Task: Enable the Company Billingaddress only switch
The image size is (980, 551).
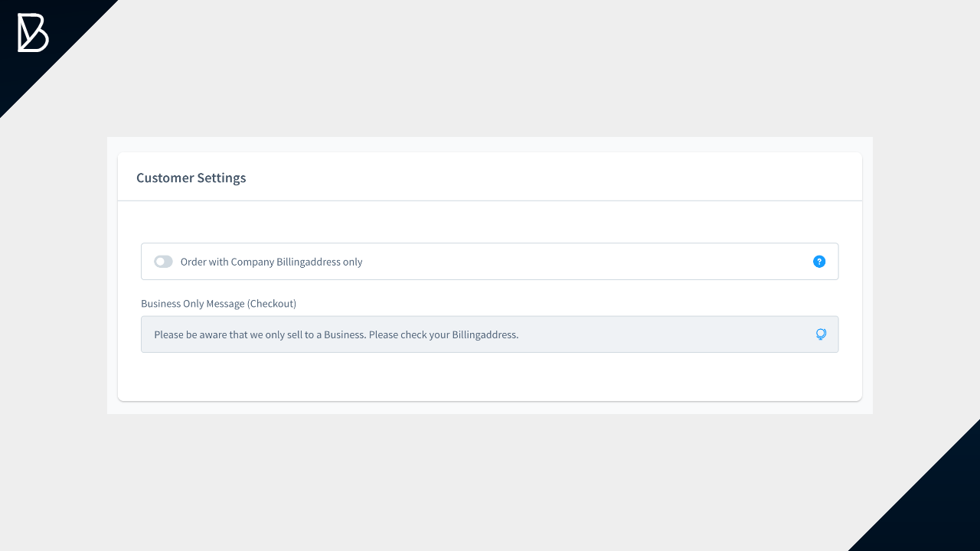Action: pos(163,262)
